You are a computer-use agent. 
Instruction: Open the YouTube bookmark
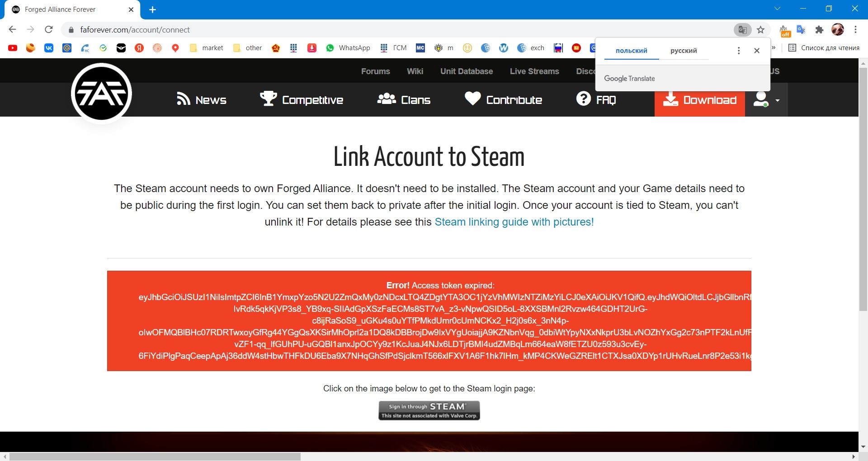13,48
